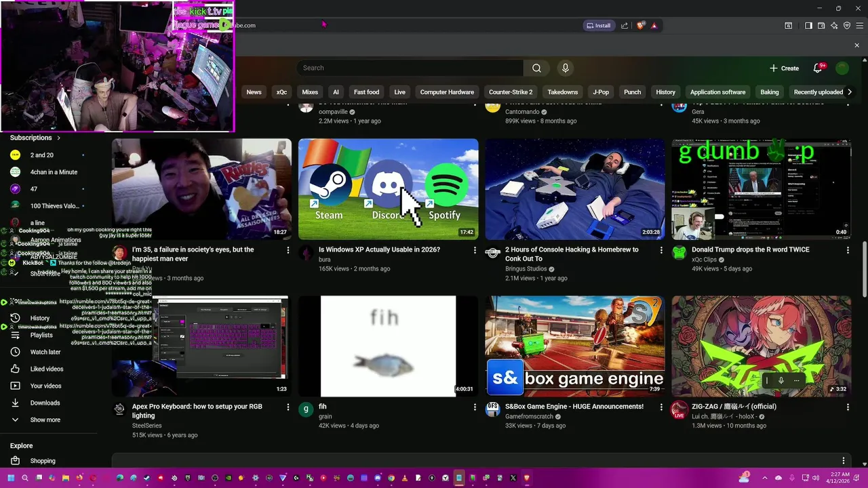Dismiss the bar with the X below toolbar

(x=856, y=45)
